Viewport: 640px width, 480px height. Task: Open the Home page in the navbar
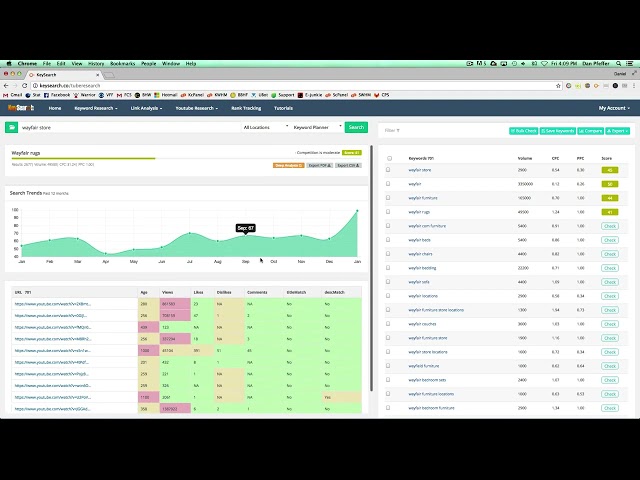pos(55,108)
